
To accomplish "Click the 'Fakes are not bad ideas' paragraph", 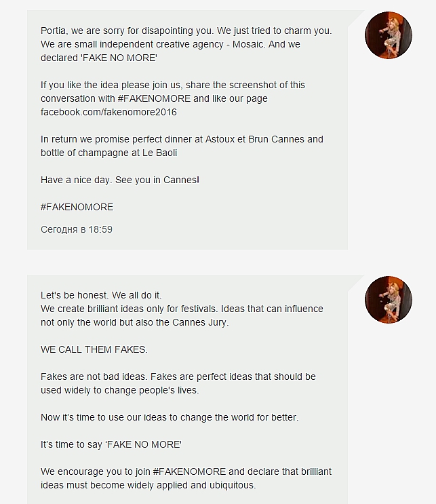I will (x=178, y=376).
